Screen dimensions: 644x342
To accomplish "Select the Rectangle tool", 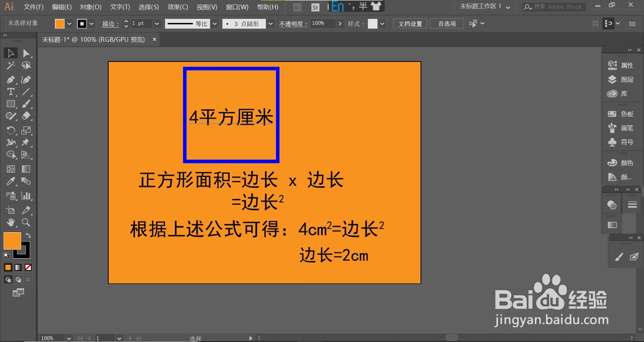I will [x=11, y=104].
